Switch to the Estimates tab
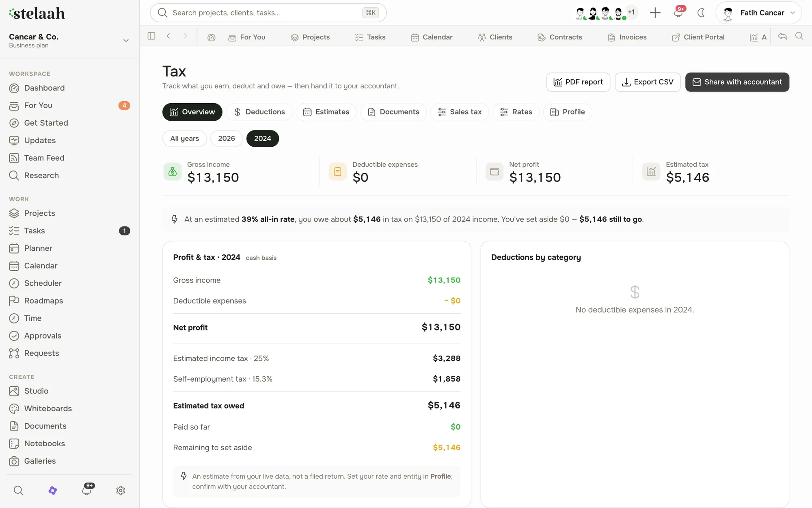This screenshot has height=508, width=812. [326, 112]
